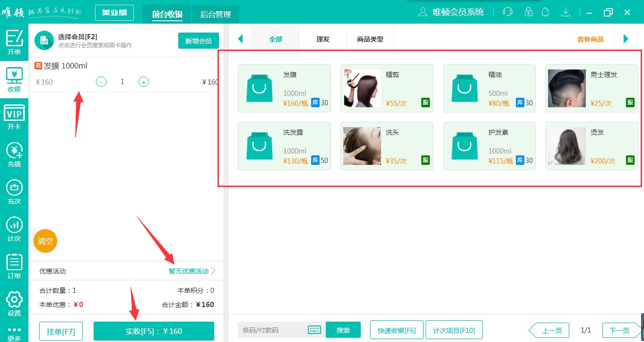Click the 精剪 haircut photo thumbnail
Image resolution: width=644 pixels, height=342 pixels.
362,88
